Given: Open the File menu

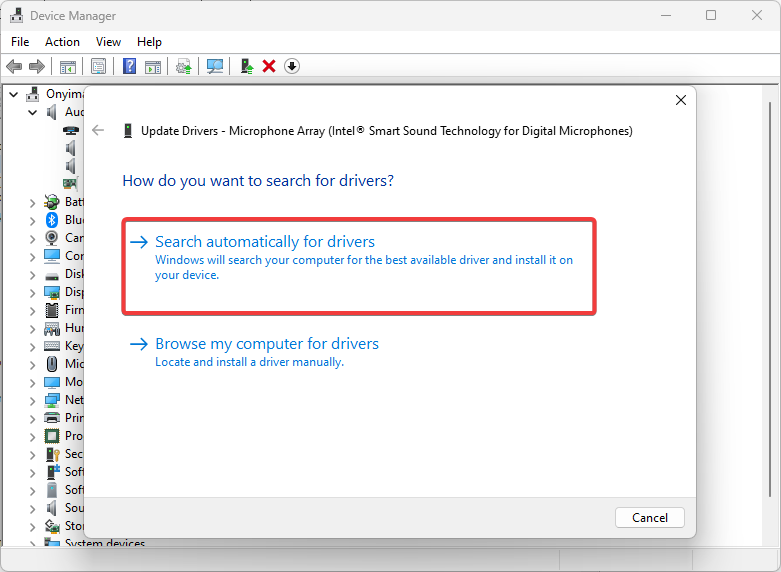Looking at the screenshot, I should click(x=20, y=42).
